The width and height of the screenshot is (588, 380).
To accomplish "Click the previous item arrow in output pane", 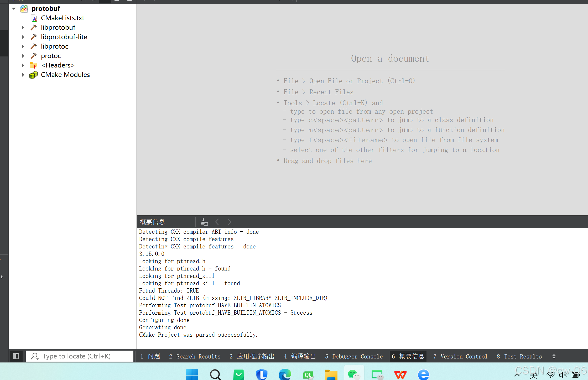I will coord(217,222).
